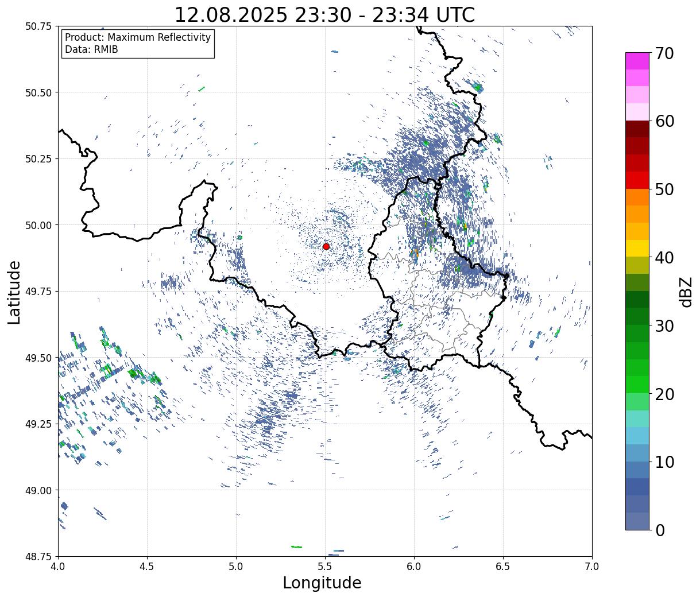The image size is (700, 597).
Task: Click the longitude tick label 5.0
Action: coord(236,567)
